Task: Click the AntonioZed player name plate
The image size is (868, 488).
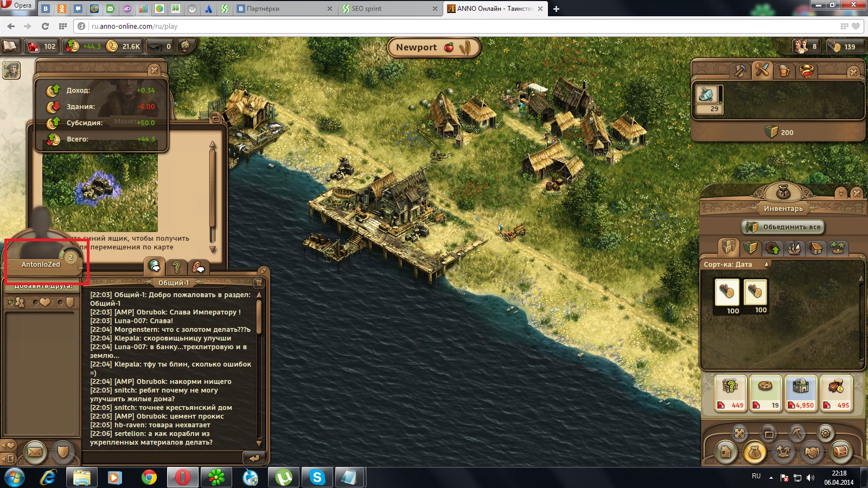Action: point(41,265)
